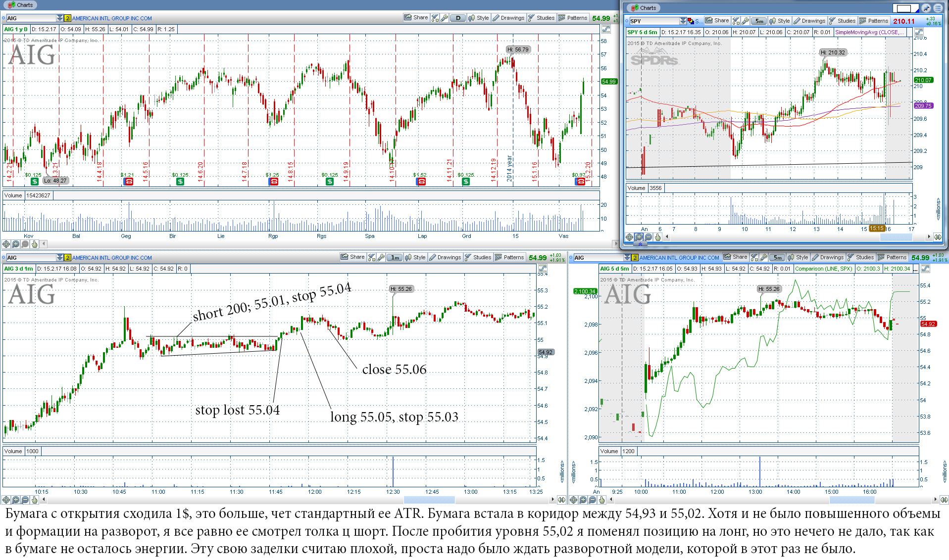The width and height of the screenshot is (949, 560).
Task: Click the price-axis settings icon in SPY chart
Action: 919,32
